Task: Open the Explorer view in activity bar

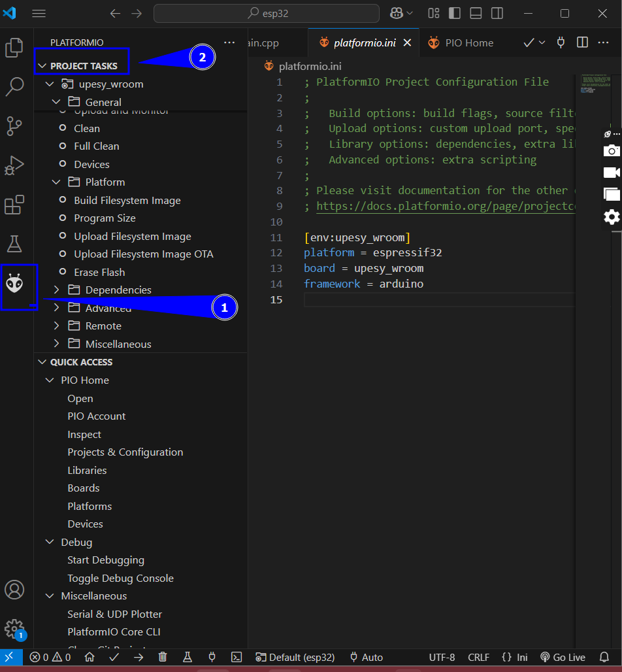Action: tap(14, 47)
